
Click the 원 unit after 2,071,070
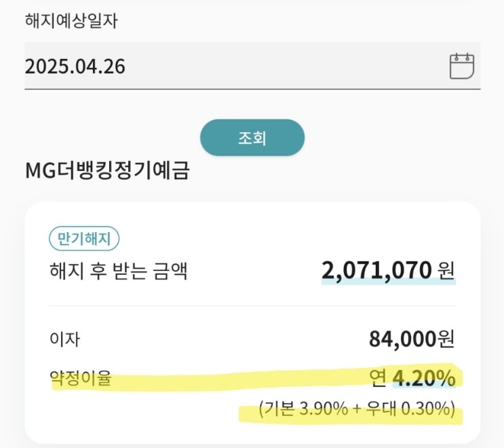coord(446,271)
